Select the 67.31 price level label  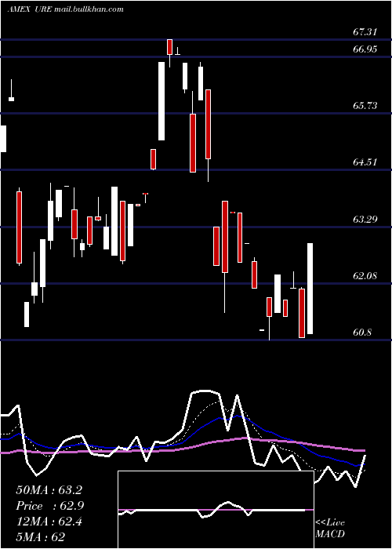pyautogui.click(x=365, y=32)
